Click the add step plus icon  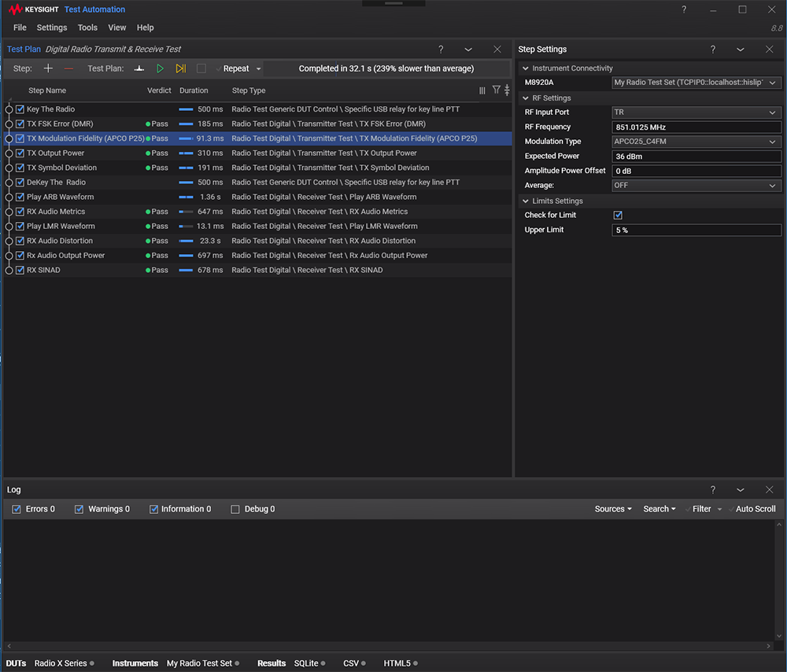48,68
